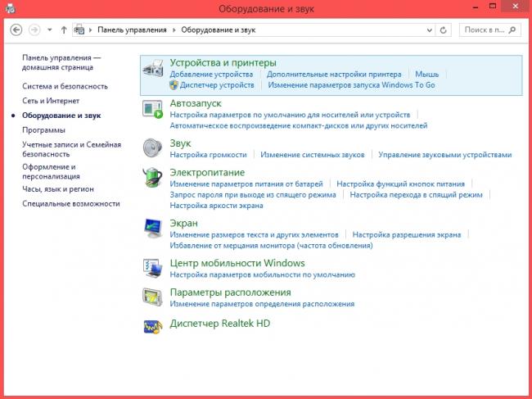The width and height of the screenshot is (532, 399).
Task: Open the Devices and Printers category icon
Action: [153, 68]
